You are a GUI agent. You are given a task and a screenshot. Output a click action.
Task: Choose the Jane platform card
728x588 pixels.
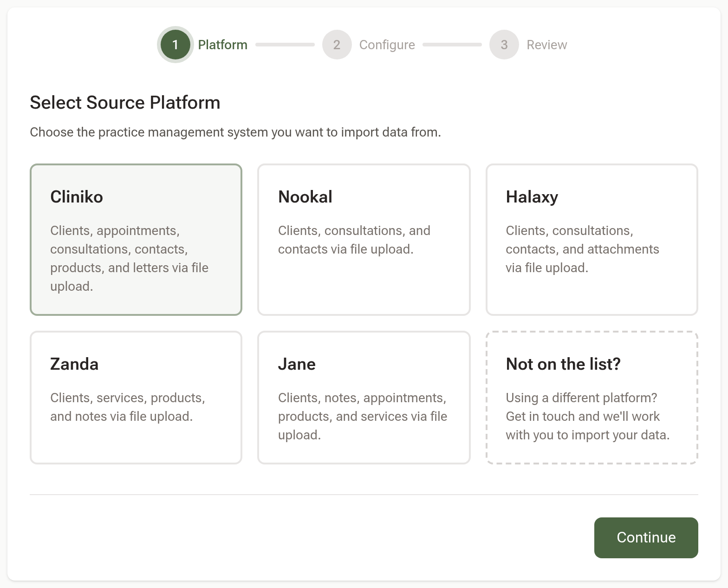pyautogui.click(x=364, y=398)
